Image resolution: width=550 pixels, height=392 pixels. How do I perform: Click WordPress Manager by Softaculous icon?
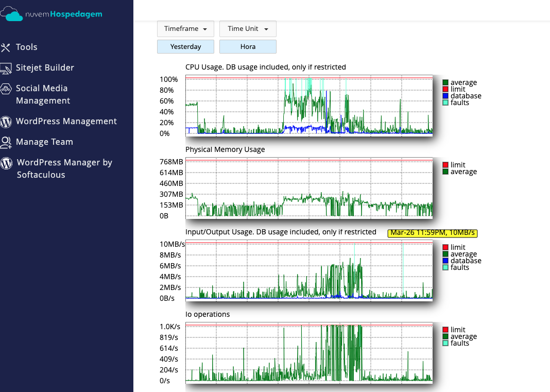tap(6, 163)
